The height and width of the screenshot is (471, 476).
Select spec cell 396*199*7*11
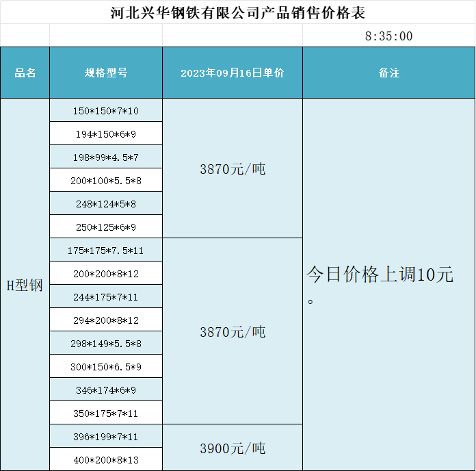106,436
